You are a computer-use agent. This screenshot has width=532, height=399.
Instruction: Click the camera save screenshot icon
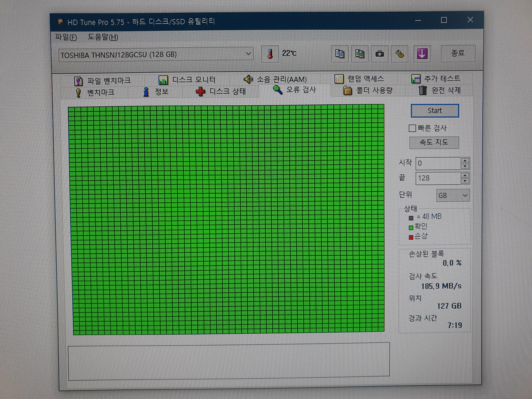click(379, 54)
